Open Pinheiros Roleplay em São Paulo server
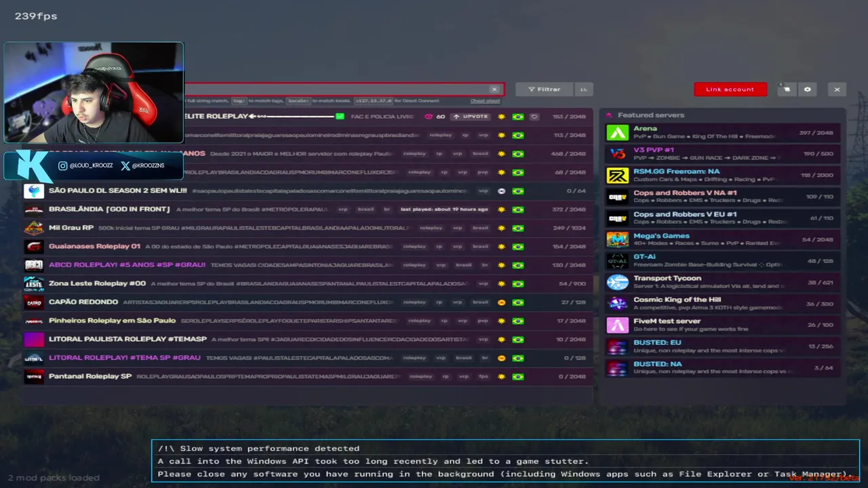Screen dimensions: 868x488 pos(307,321)
